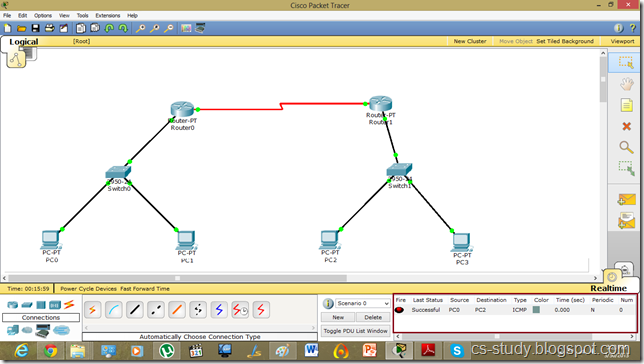Choose the Resize Shape tool
644x364 pixels.
(x=626, y=168)
